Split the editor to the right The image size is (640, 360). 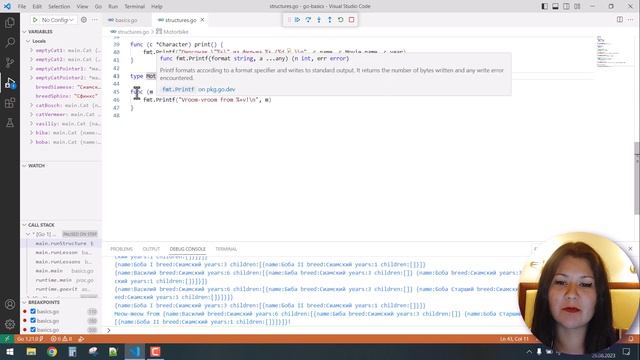point(620,20)
